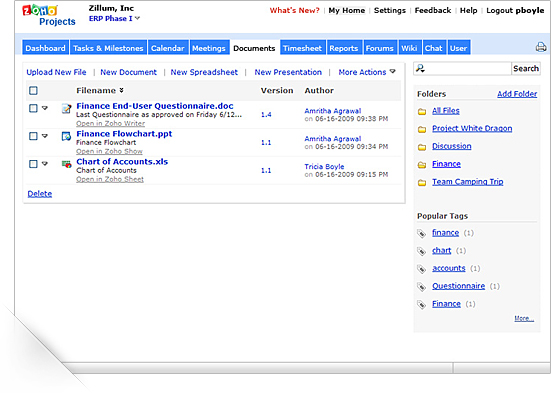Click the printer icon

click(x=541, y=47)
